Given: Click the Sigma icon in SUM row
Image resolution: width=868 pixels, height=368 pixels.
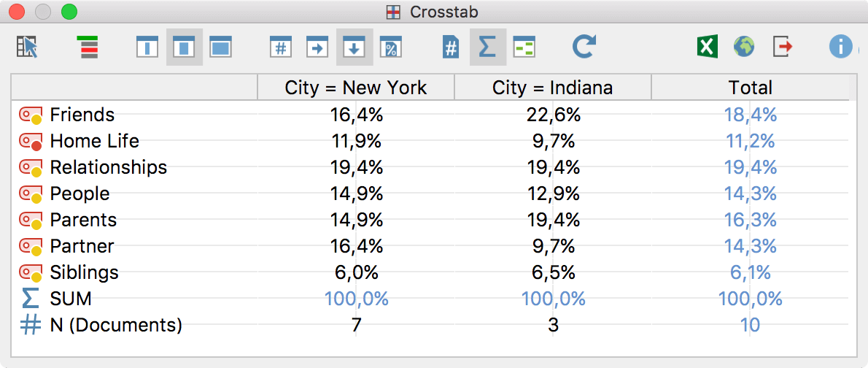Looking at the screenshot, I should (x=31, y=299).
